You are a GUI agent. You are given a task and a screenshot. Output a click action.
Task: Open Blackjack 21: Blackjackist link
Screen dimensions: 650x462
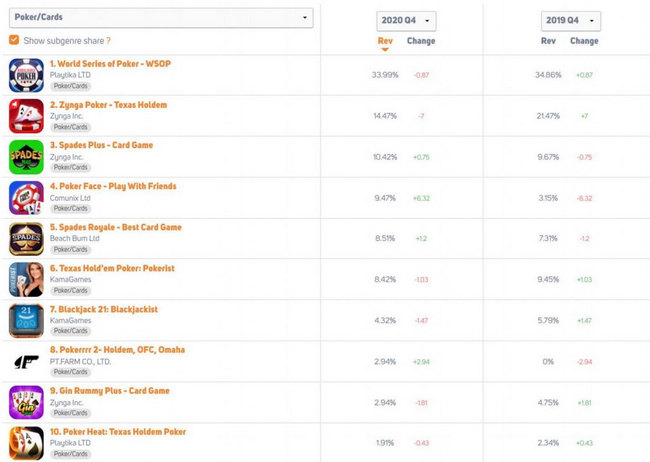[104, 309]
